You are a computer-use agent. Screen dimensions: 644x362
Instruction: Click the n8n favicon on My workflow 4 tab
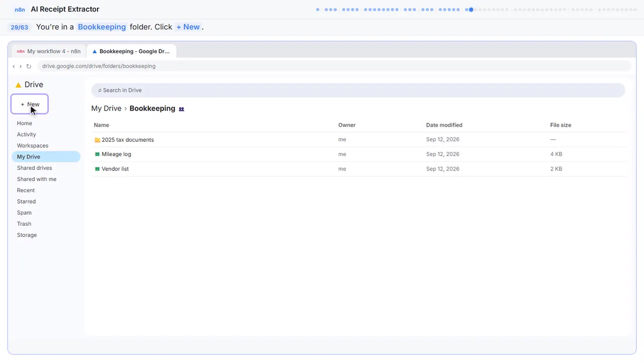pos(21,51)
